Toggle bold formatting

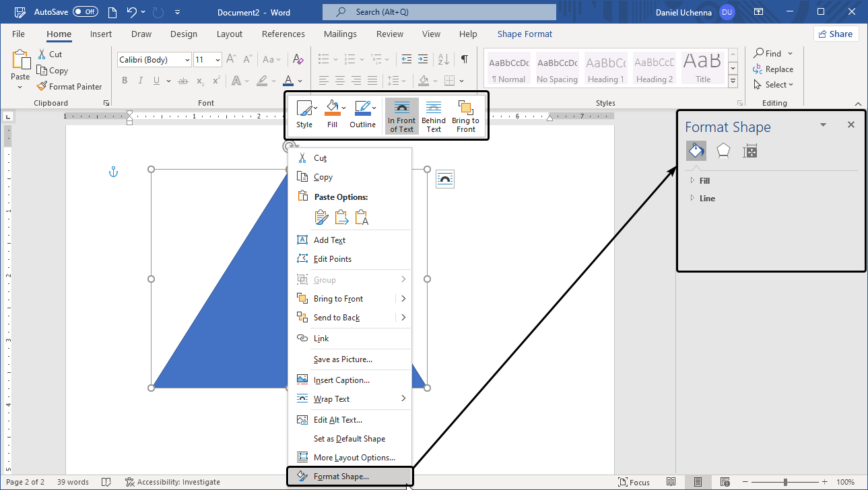coord(124,79)
